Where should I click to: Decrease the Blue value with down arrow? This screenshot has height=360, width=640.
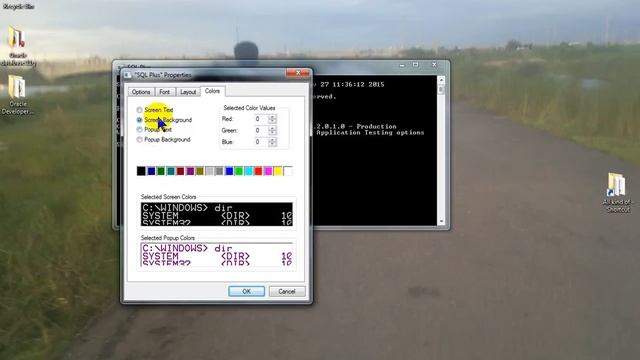point(273,144)
